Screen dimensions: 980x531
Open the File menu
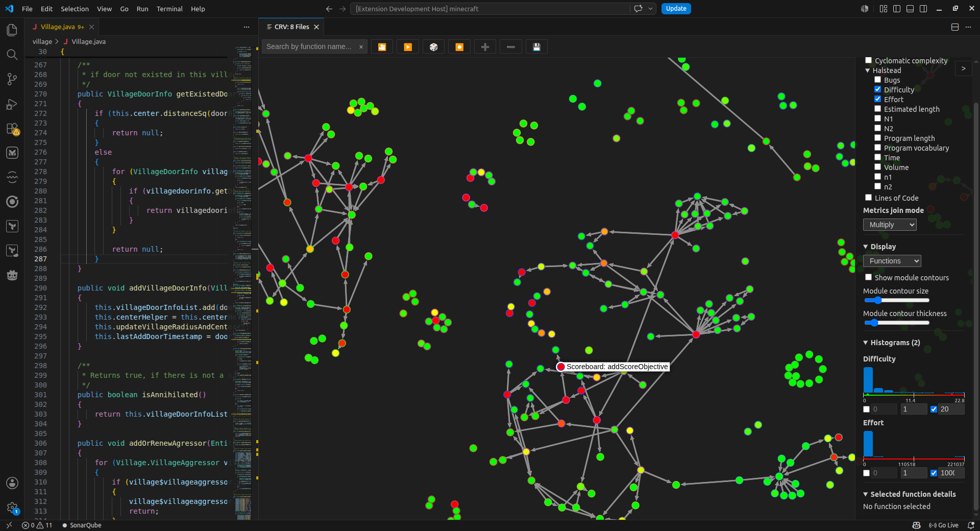pyautogui.click(x=27, y=9)
